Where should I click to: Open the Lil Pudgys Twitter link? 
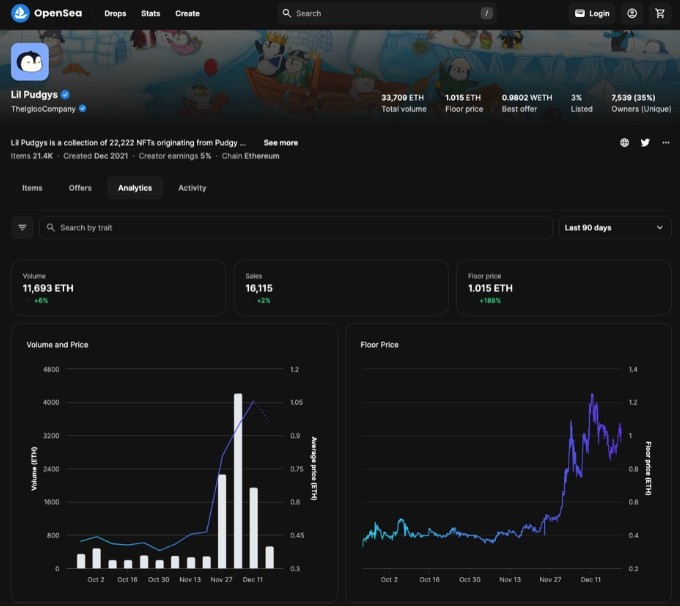pyautogui.click(x=645, y=142)
